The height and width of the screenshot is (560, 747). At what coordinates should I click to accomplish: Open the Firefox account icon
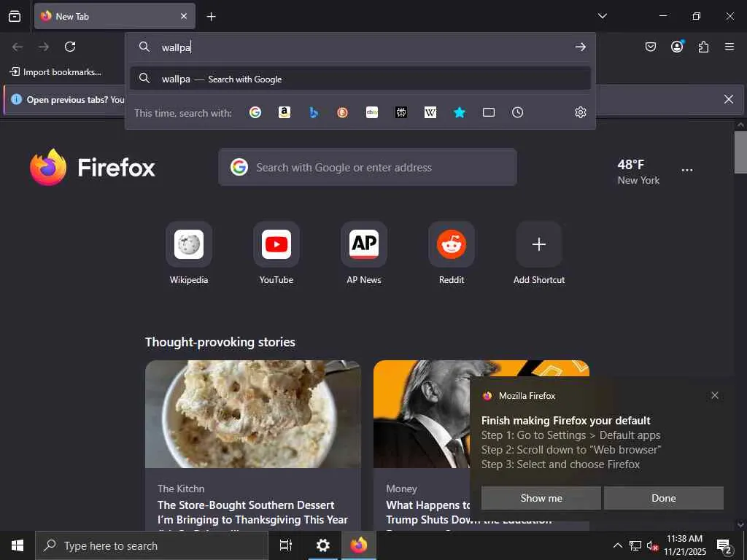pyautogui.click(x=677, y=47)
